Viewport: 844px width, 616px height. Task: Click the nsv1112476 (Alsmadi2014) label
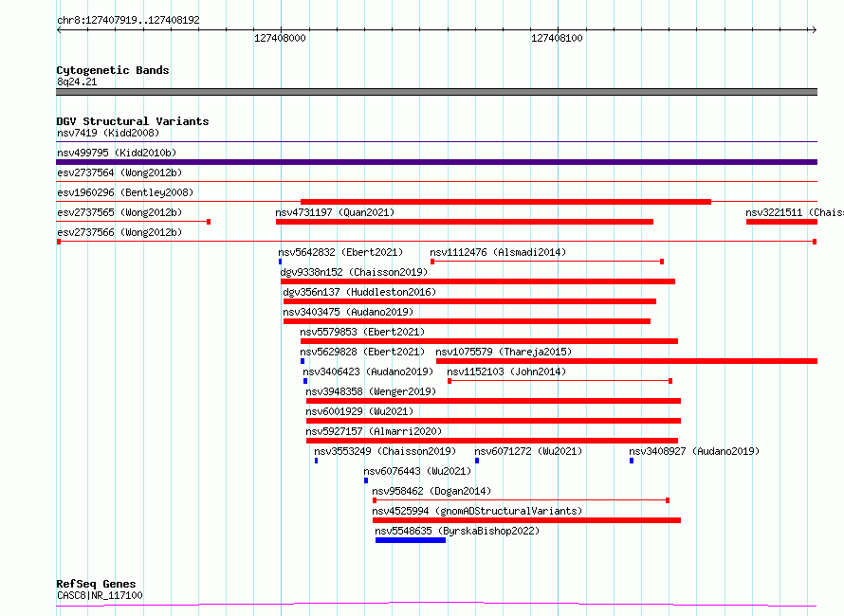pos(498,252)
